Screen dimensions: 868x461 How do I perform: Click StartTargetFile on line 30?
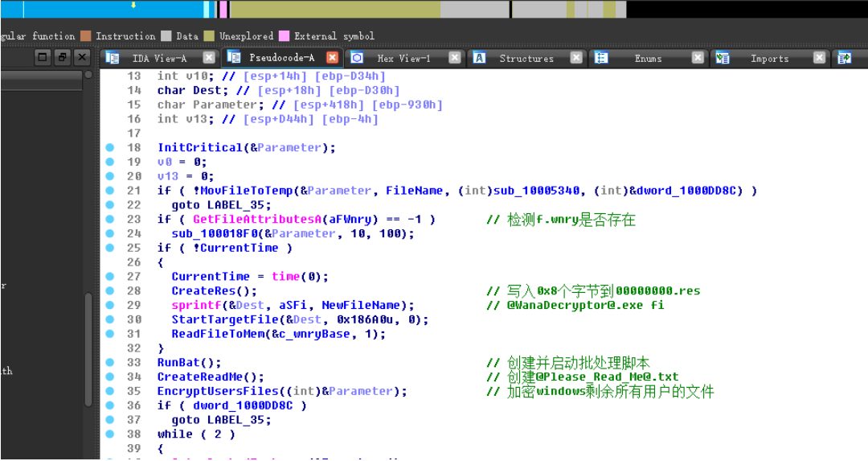click(225, 319)
